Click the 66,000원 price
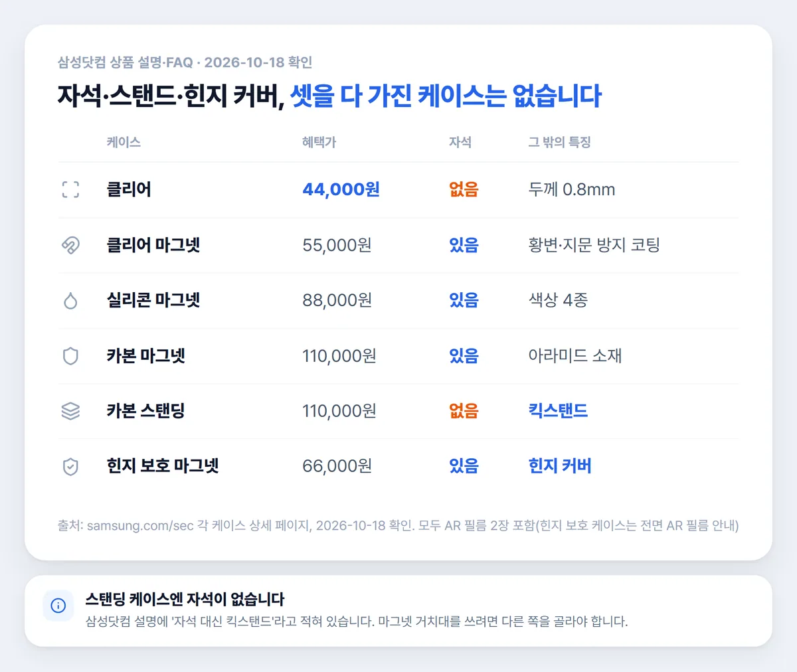Image resolution: width=797 pixels, height=672 pixels. click(337, 466)
